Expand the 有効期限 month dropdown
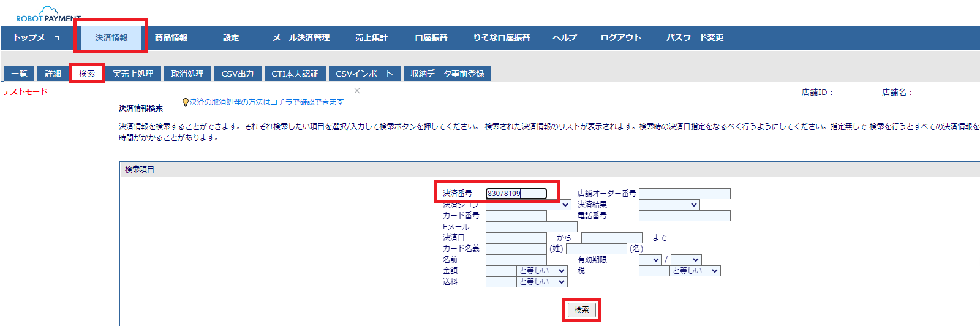This screenshot has height=326, width=980. pyautogui.click(x=650, y=260)
